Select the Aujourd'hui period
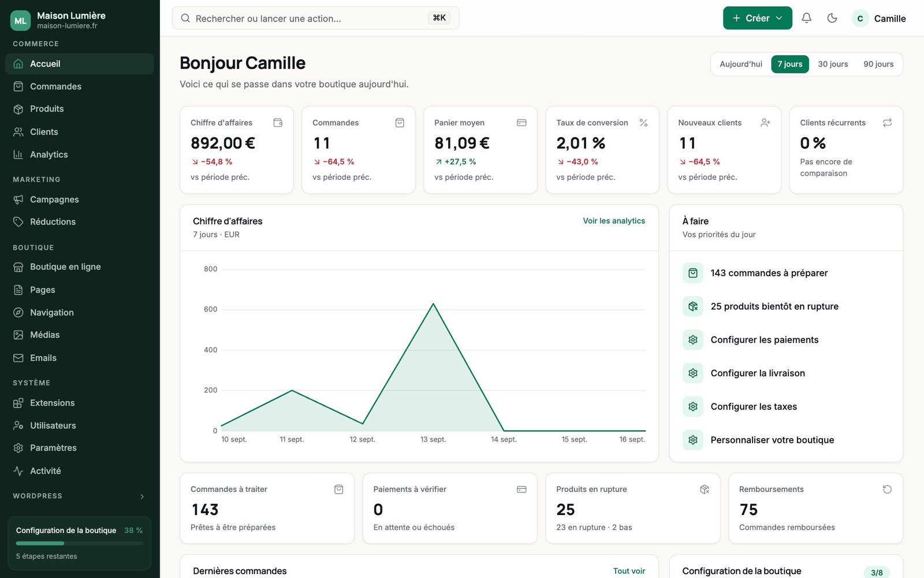The width and height of the screenshot is (924, 578). point(741,64)
